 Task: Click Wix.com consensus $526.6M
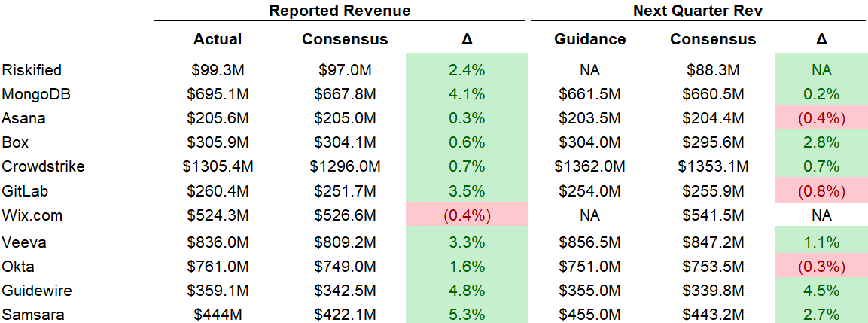coord(346,215)
